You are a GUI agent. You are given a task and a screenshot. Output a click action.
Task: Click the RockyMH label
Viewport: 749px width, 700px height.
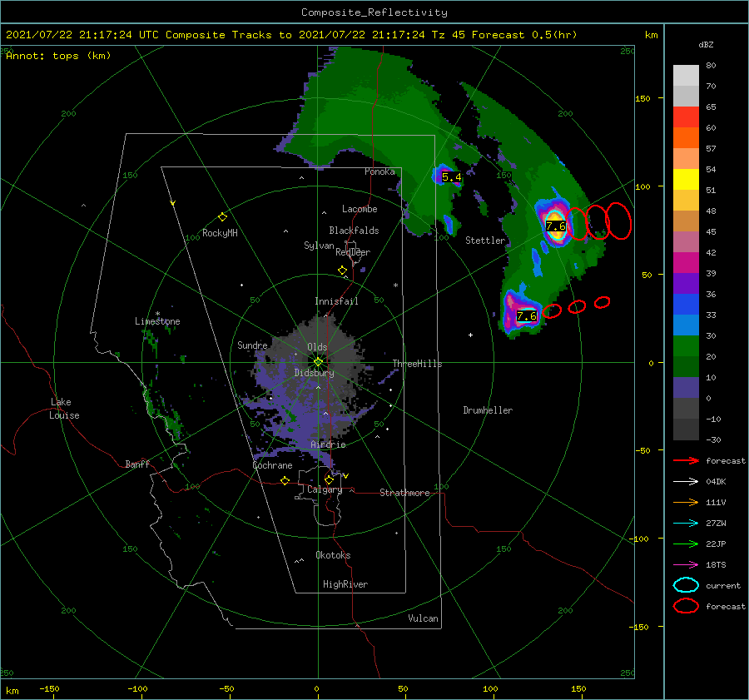pyautogui.click(x=220, y=233)
